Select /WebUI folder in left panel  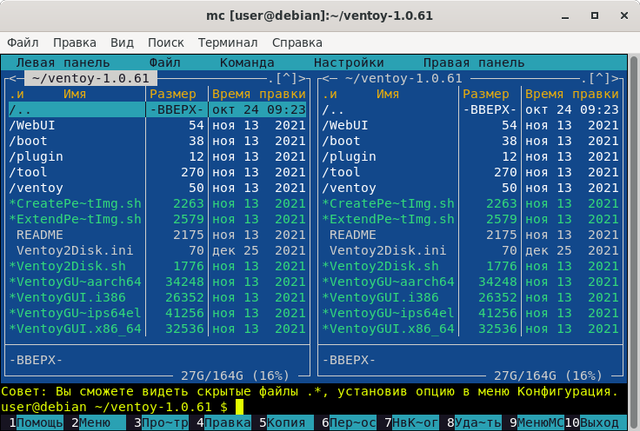click(157, 125)
